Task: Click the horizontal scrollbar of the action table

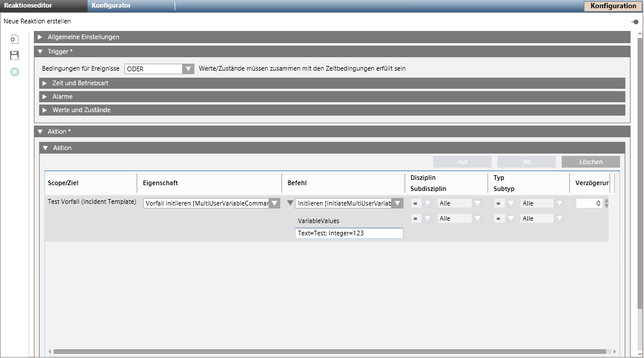Action: pos(333,352)
